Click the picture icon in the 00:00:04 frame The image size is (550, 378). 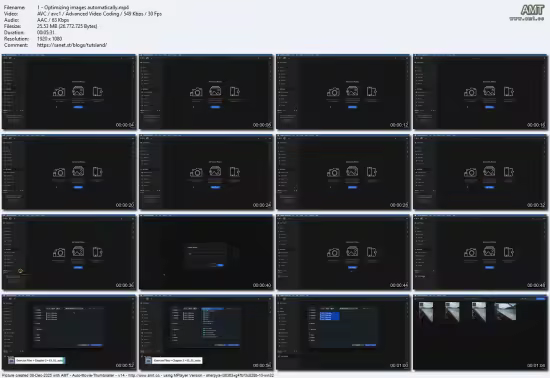(78, 91)
